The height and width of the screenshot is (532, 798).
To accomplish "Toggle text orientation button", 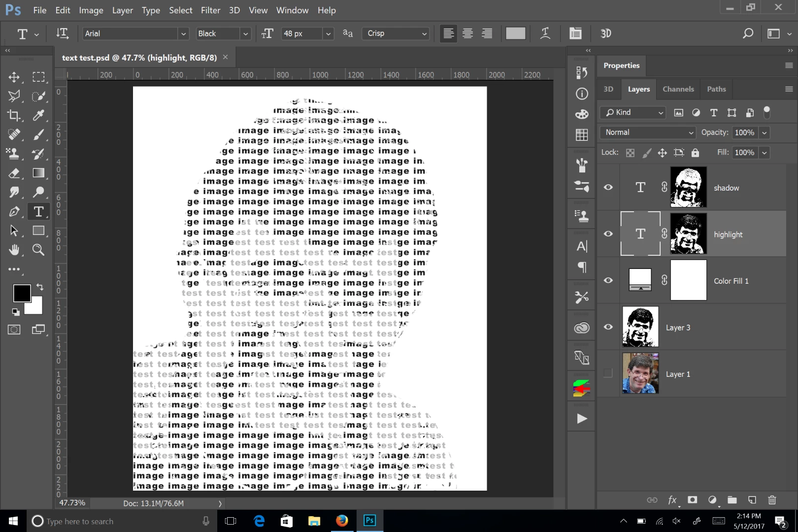I will coord(62,33).
